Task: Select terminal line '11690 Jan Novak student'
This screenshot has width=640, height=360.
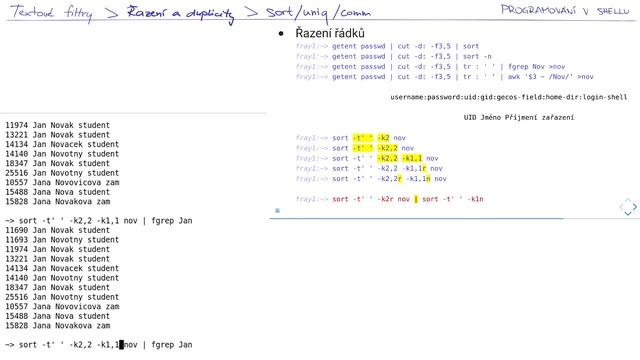Action: pos(58,230)
